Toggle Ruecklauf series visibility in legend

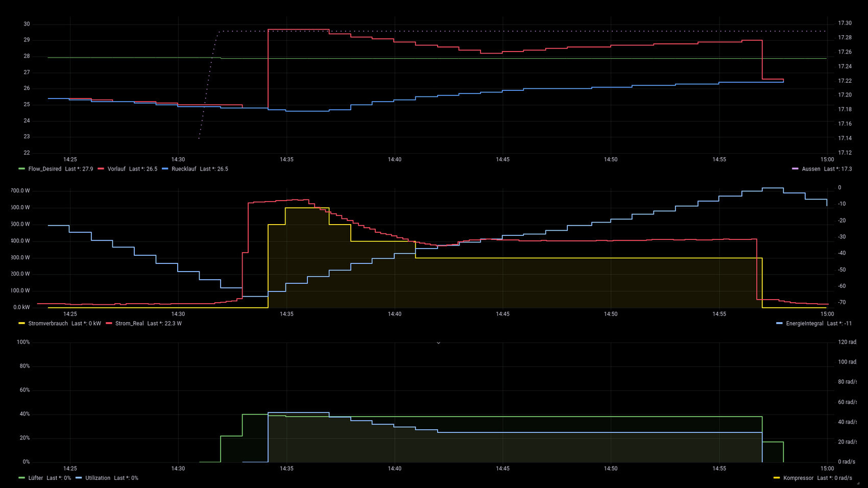(183, 169)
